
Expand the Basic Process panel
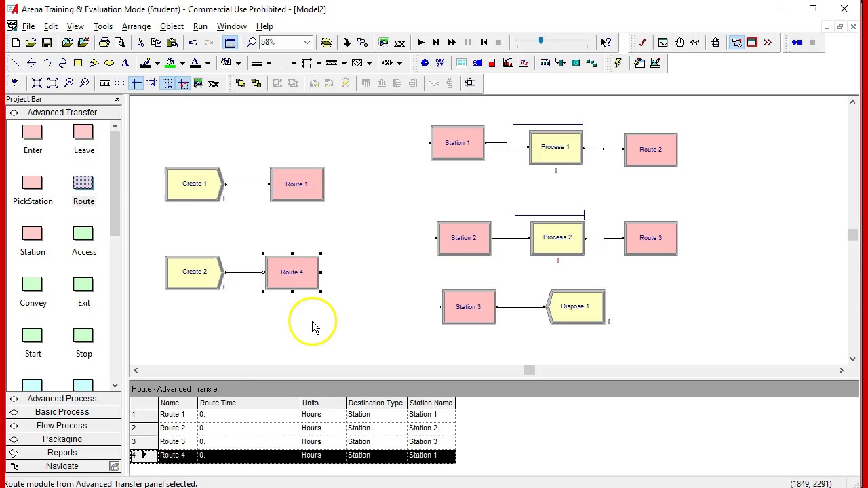(x=62, y=412)
